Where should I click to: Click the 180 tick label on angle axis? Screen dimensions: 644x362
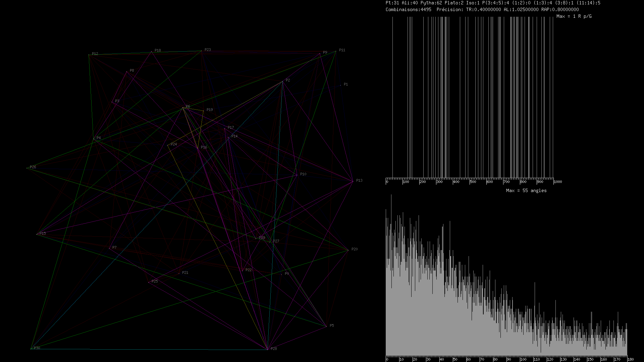(631, 359)
